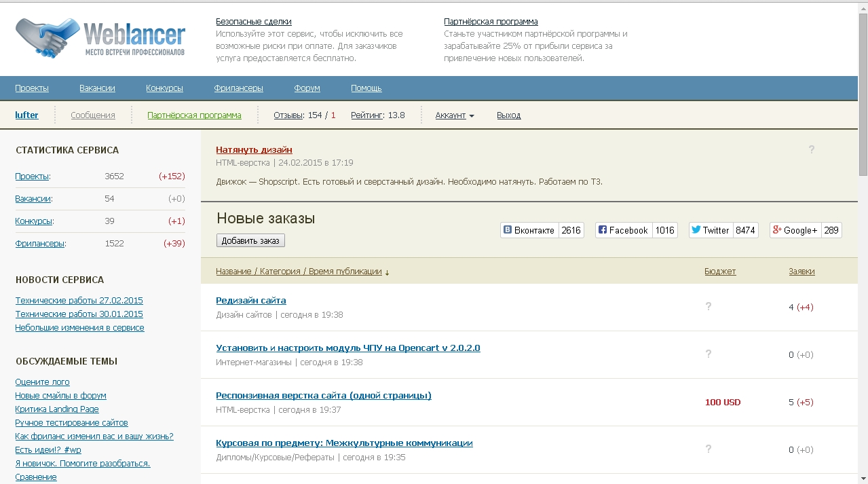The height and width of the screenshot is (484, 868).
Task: Open Фрилансеры in the main navigation
Action: pyautogui.click(x=238, y=88)
